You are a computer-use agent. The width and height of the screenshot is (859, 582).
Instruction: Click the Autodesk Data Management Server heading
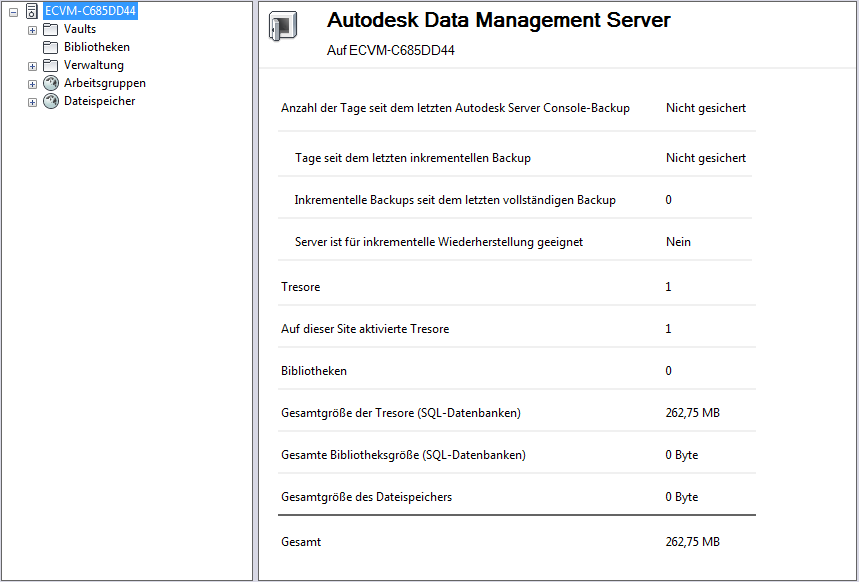(498, 20)
